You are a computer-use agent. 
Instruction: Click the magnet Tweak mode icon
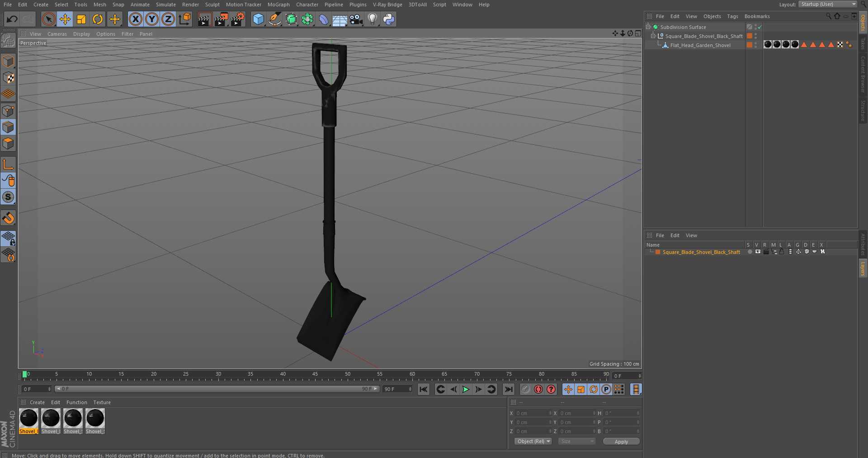click(8, 218)
